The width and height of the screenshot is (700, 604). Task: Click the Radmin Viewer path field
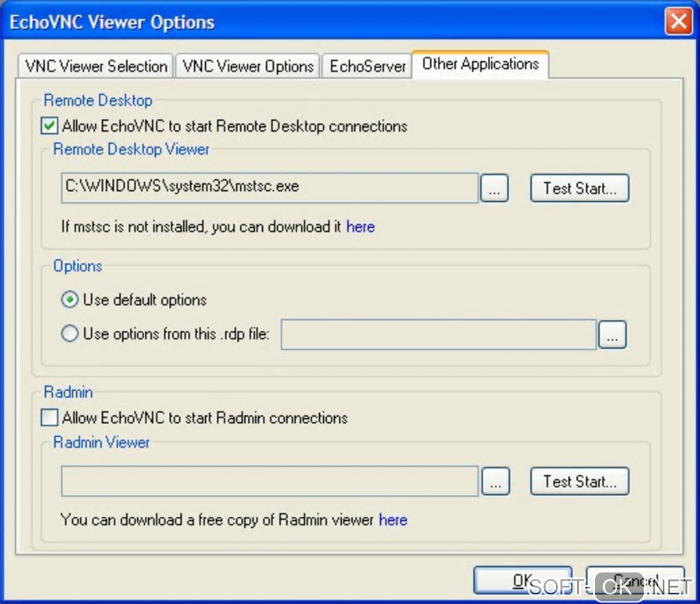[270, 480]
